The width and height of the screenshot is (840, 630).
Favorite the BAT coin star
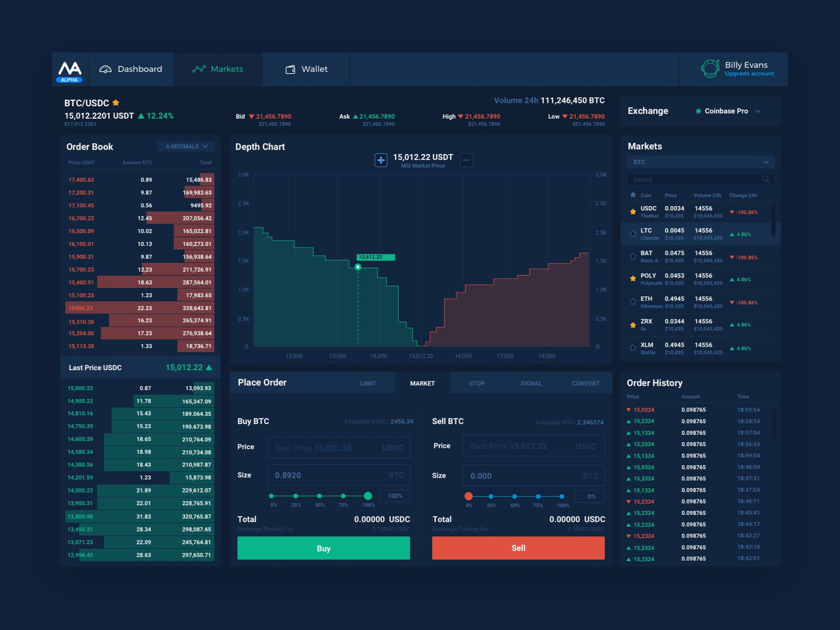[632, 257]
